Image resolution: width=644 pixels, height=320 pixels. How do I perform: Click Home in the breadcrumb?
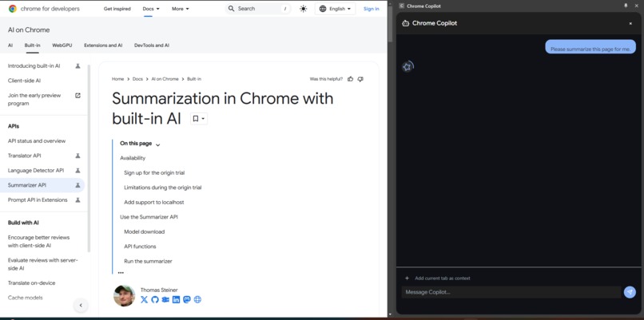point(118,79)
